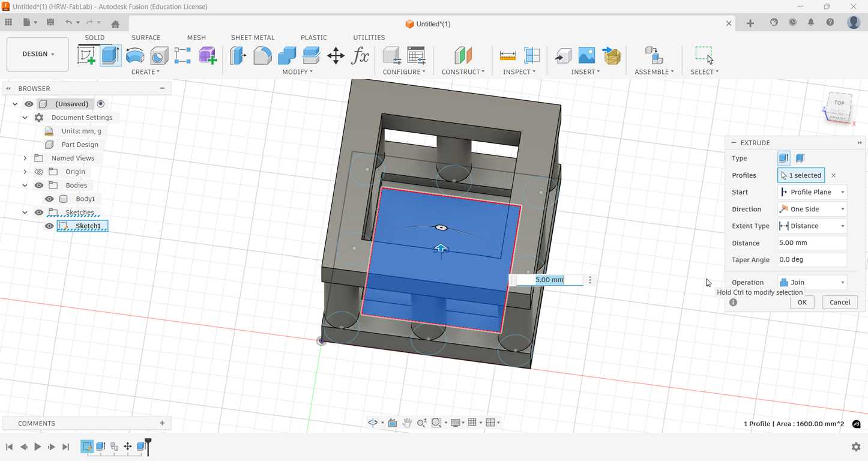Click the Insert Mesh icon
Screen dimensions: 868x461
pos(611,56)
